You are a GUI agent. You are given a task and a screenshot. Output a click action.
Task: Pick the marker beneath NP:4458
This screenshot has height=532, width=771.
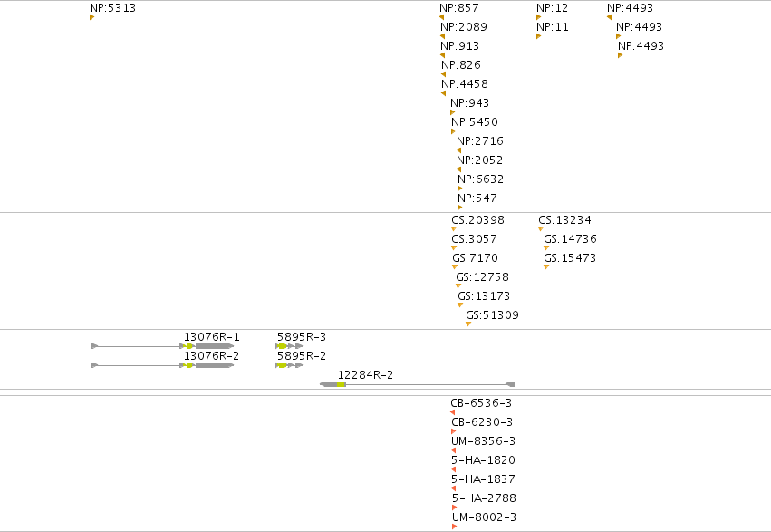tap(444, 93)
